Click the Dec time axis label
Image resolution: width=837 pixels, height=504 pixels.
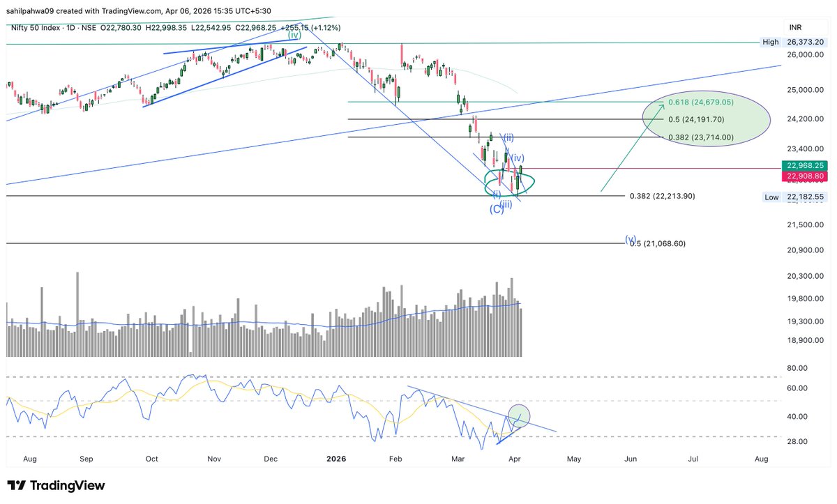271,459
